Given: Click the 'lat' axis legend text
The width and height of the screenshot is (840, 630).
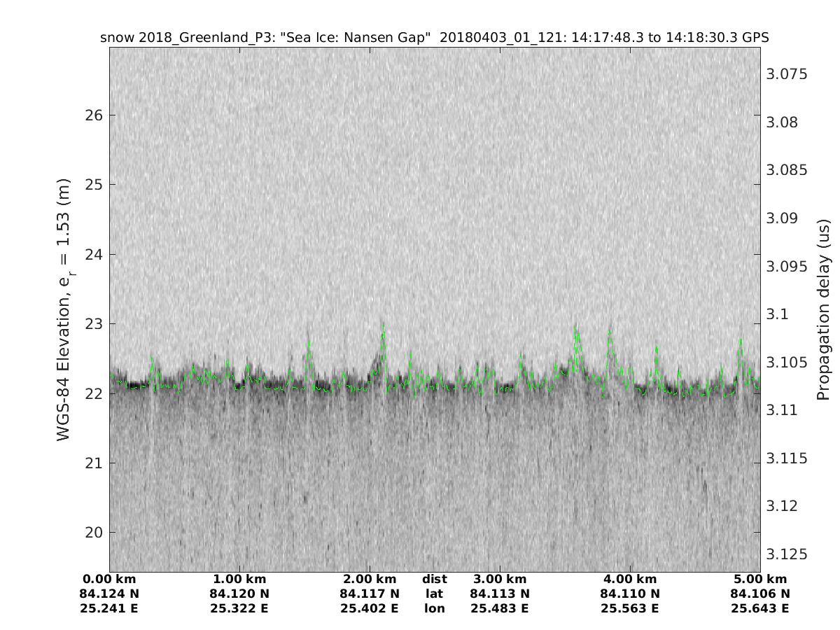Looking at the screenshot, I should (x=434, y=594).
